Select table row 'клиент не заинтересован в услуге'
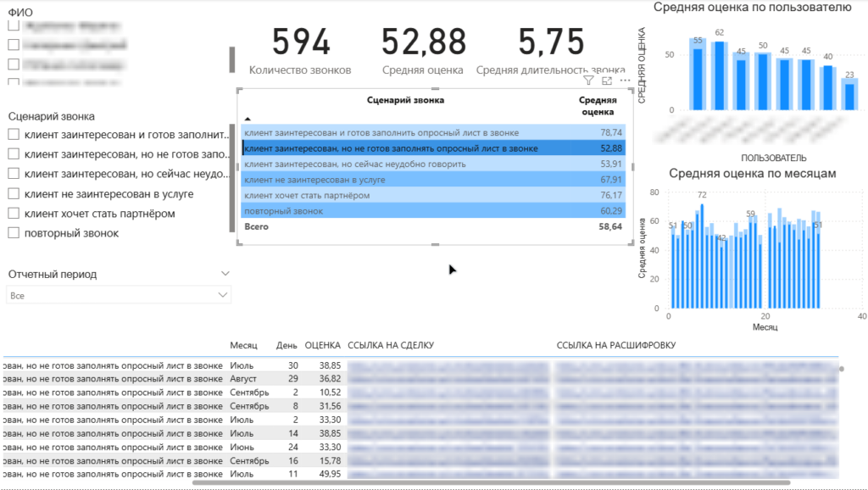Screen dimensions: 868x490 click(433, 180)
